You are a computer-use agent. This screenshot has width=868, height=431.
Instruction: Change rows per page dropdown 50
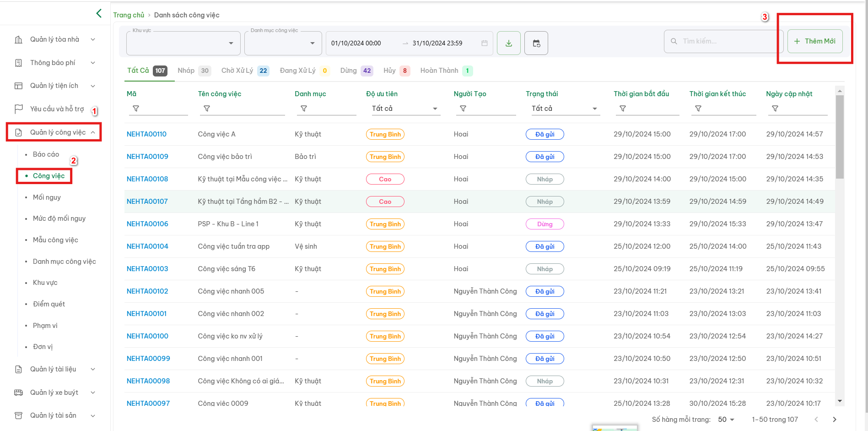[726, 420]
